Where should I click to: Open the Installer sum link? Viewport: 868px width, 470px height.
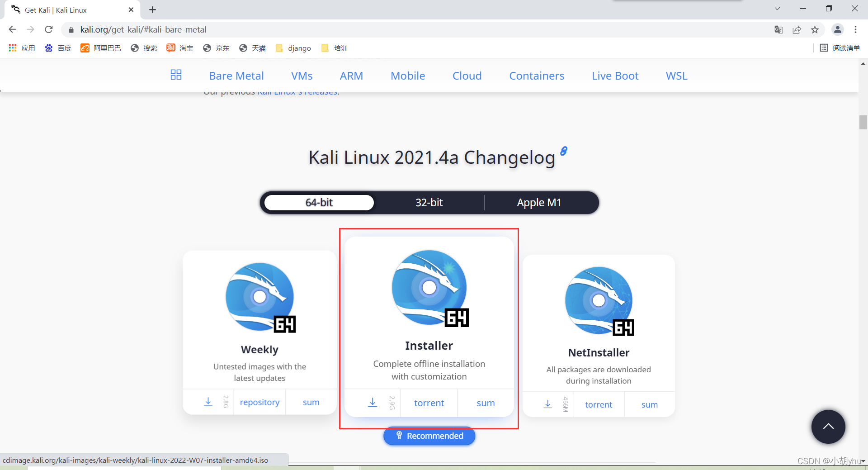tap(486, 403)
